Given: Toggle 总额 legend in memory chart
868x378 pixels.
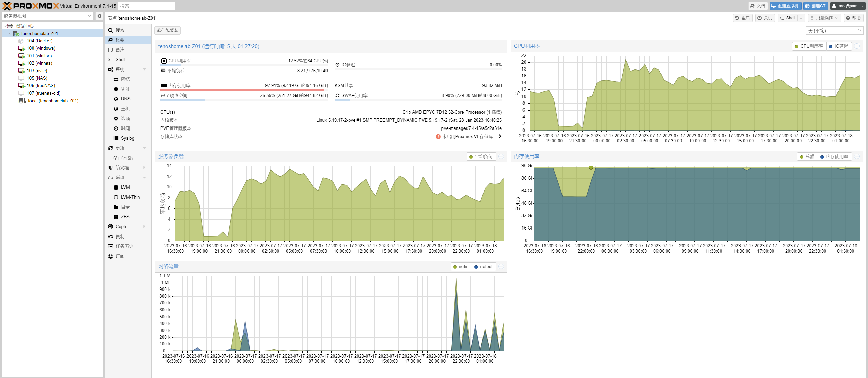Looking at the screenshot, I should [x=807, y=157].
